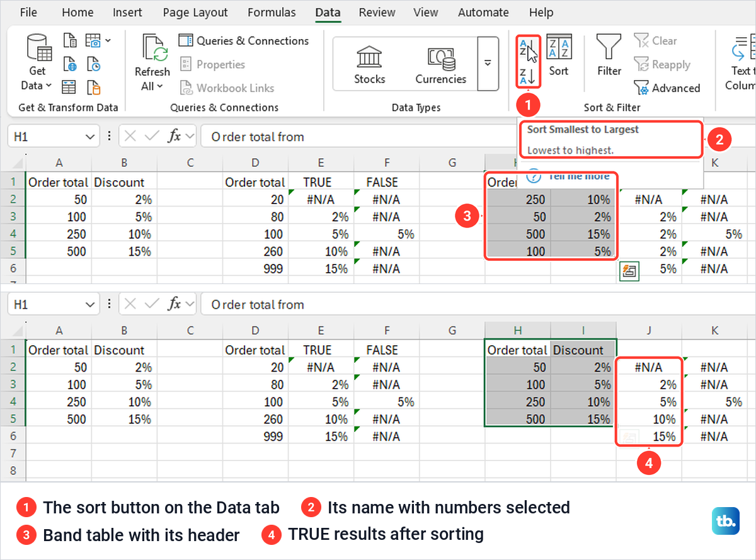This screenshot has height=560, width=756.
Task: Click the cancel X icon in upper formula bar
Action: click(130, 136)
